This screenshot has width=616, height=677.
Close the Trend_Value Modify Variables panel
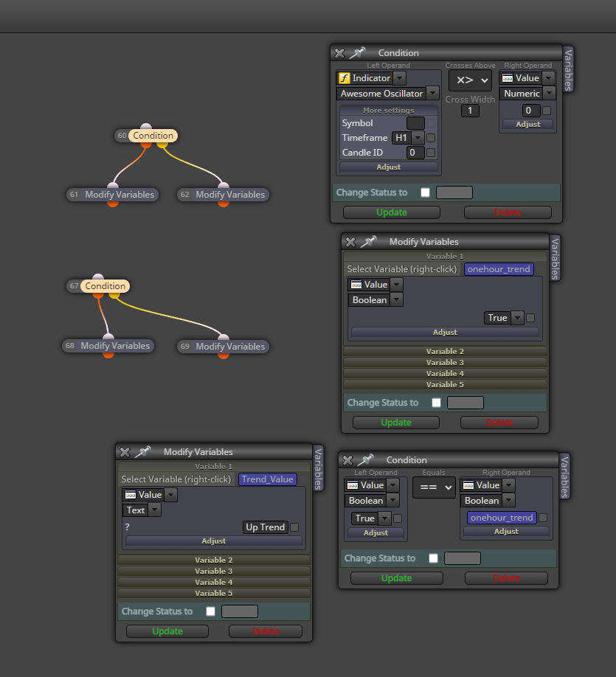coord(125,452)
